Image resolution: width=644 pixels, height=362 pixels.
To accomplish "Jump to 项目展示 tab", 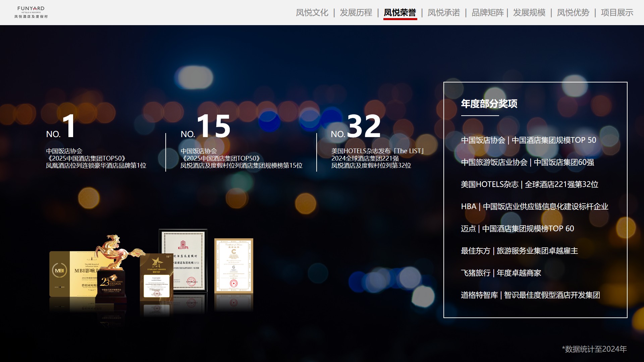I will 617,13.
